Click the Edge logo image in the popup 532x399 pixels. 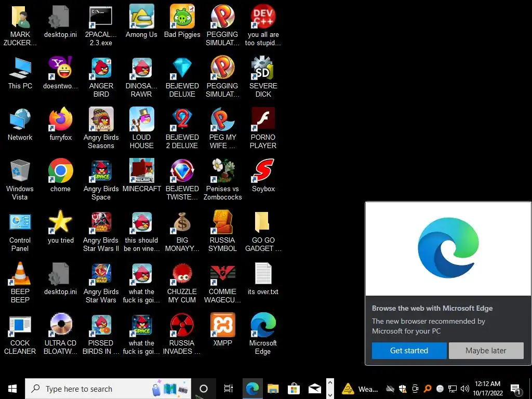tap(448, 248)
